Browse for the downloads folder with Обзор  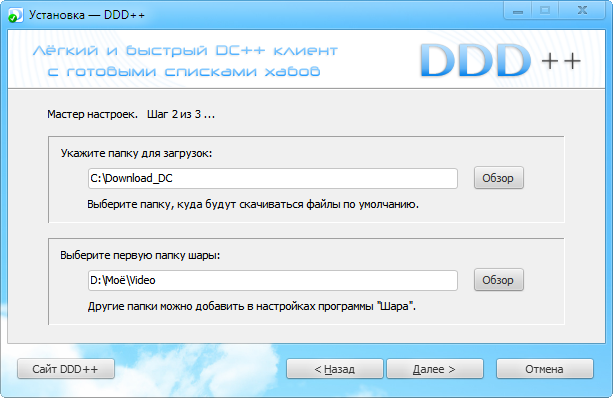pos(498,178)
